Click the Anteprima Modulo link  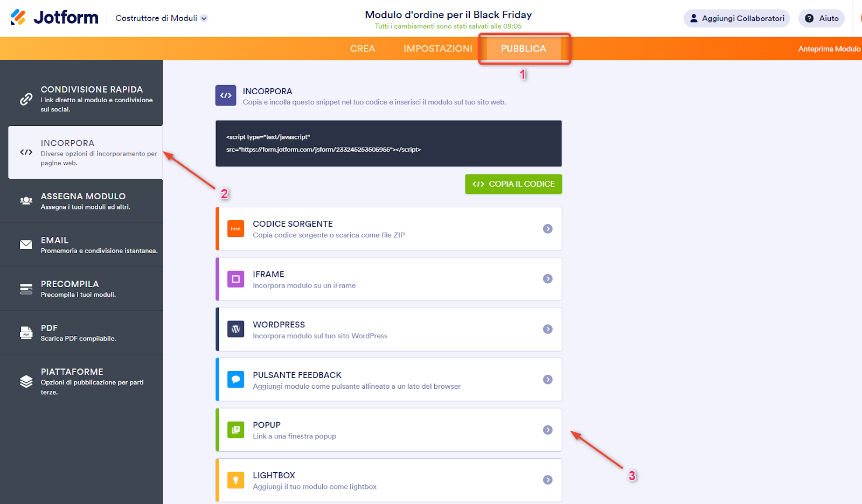830,49
